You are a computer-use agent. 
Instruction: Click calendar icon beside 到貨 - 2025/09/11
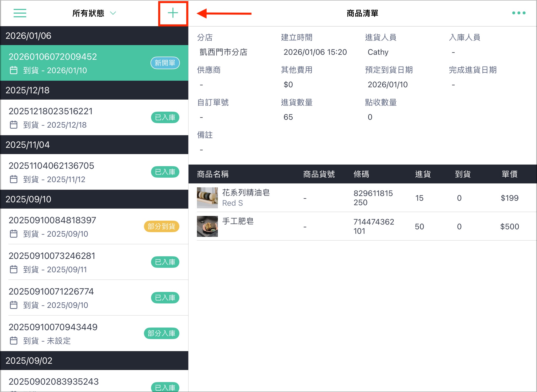tap(14, 269)
